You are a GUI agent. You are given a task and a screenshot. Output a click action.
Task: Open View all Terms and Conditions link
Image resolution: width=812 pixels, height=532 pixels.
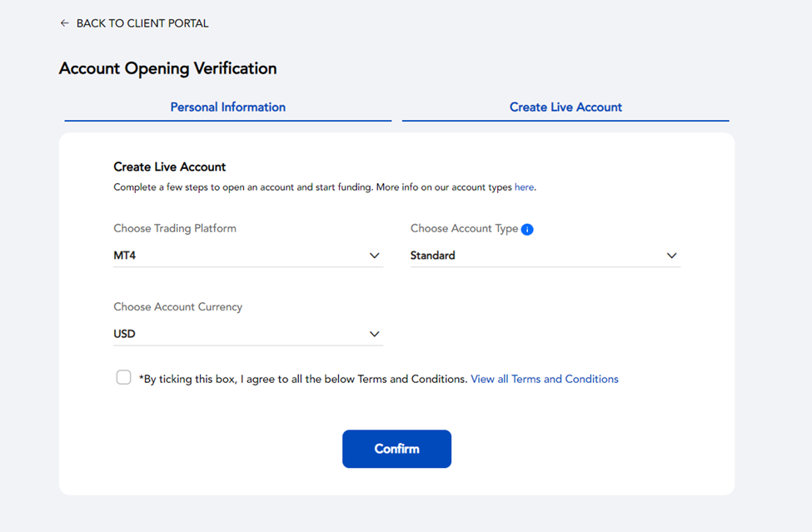click(545, 379)
